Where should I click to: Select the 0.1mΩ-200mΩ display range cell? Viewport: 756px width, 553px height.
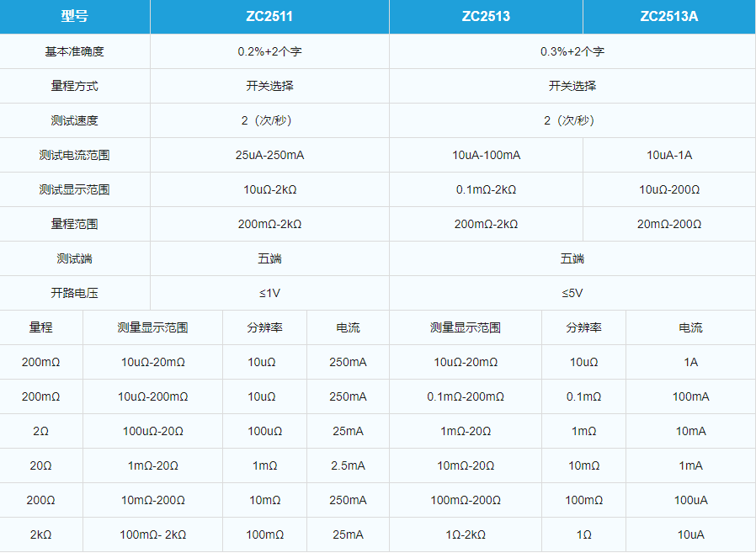pyautogui.click(x=466, y=396)
